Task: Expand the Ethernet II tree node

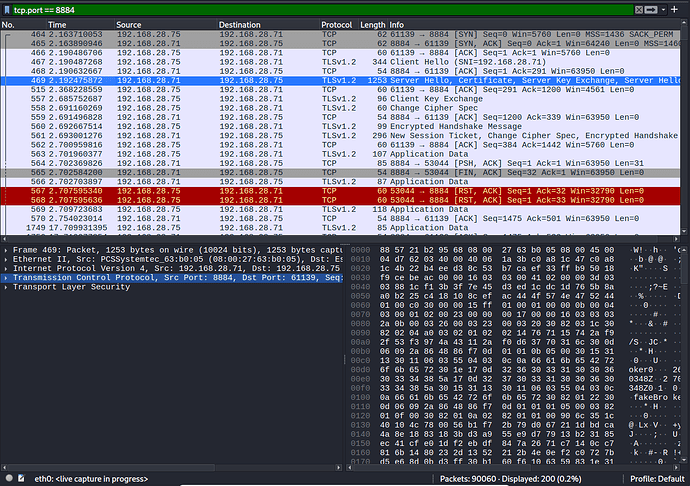Action: [6, 259]
